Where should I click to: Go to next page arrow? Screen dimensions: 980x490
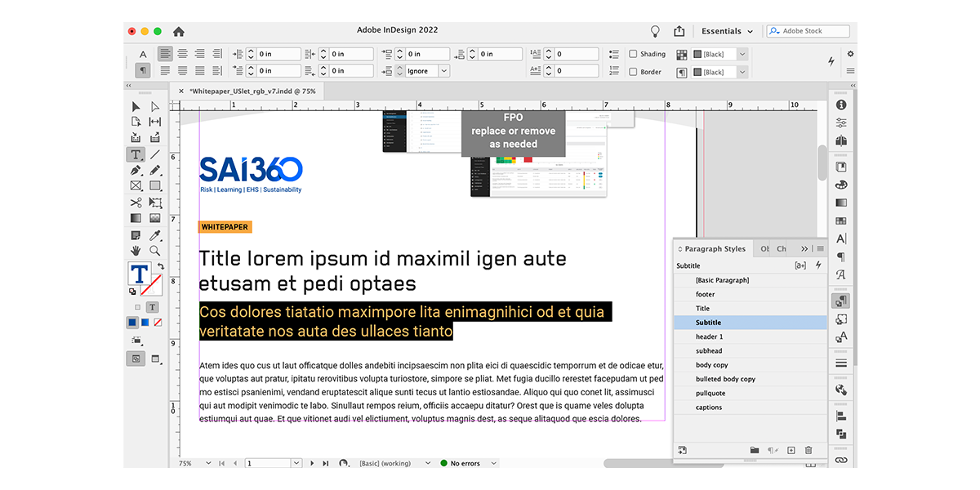[312, 463]
